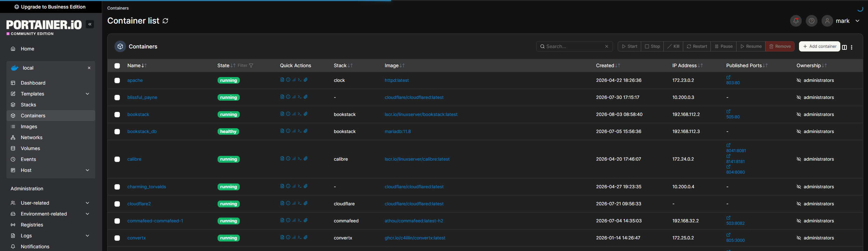Image resolution: width=868 pixels, height=251 pixels.
Task: Open the table settings three-dot menu
Action: coord(852,47)
